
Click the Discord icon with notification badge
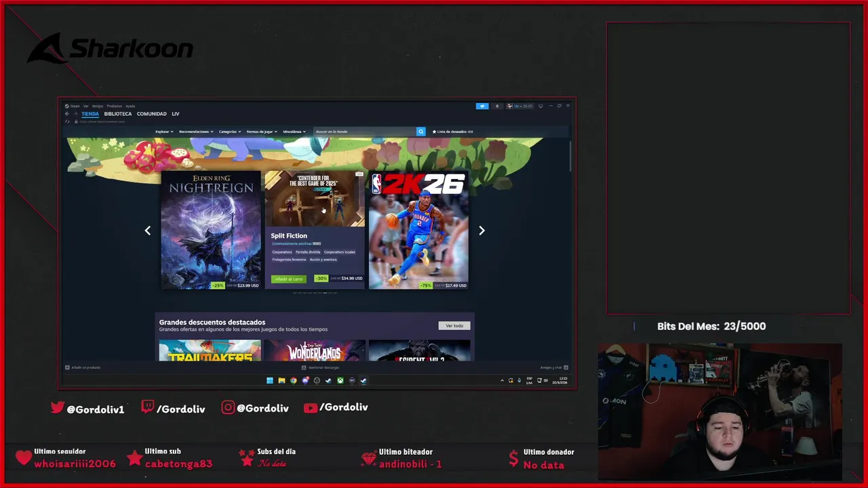point(305,380)
